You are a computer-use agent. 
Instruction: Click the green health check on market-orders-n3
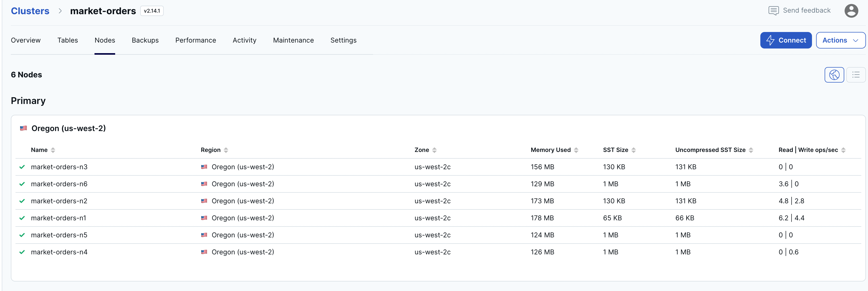(x=22, y=167)
